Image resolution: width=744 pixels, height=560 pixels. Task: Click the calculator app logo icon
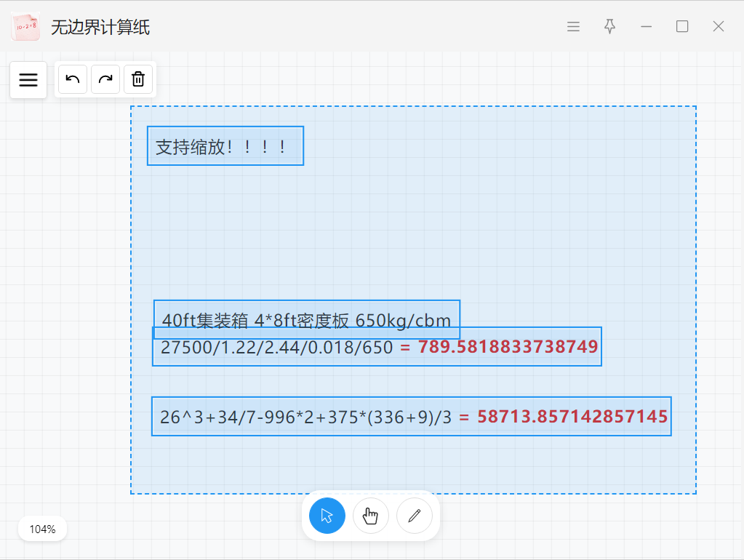(25, 27)
